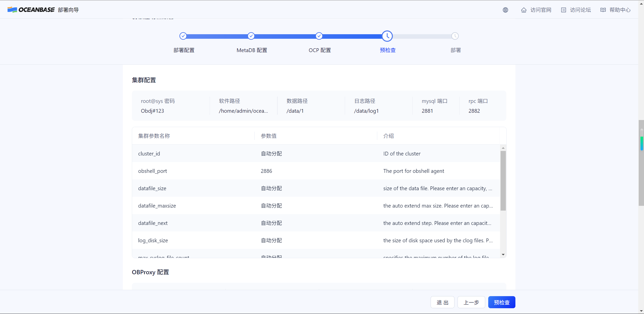Click the 软件路径 value /home/admin/ocea...

[243, 111]
